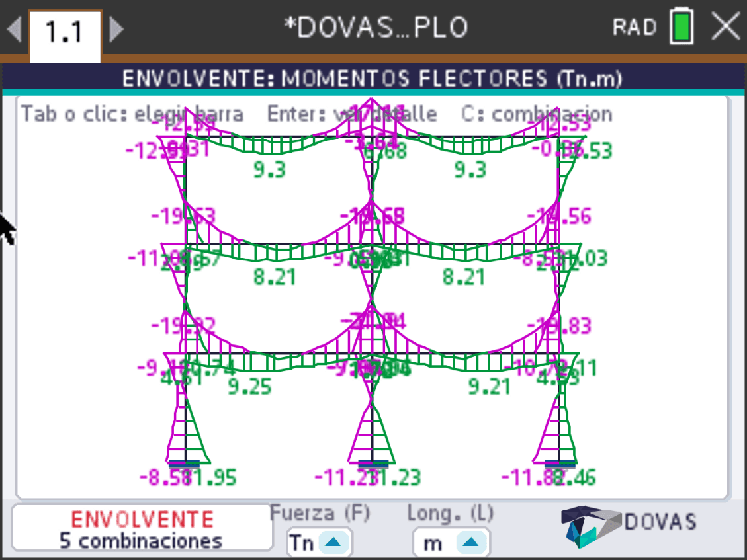Select top-left beam with moment 9.3

(x=279, y=137)
